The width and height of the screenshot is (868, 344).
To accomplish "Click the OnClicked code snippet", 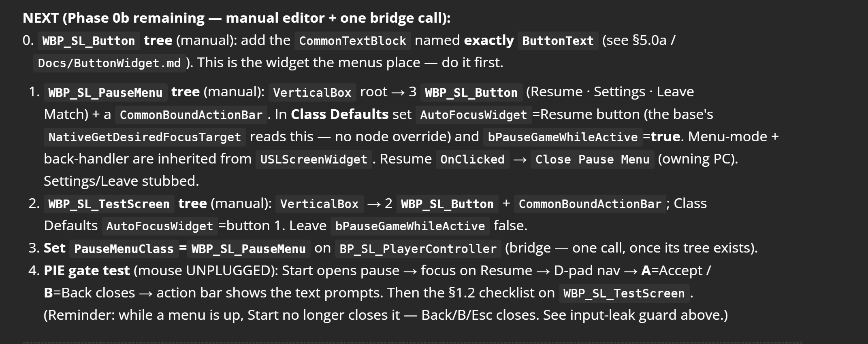I will point(472,159).
